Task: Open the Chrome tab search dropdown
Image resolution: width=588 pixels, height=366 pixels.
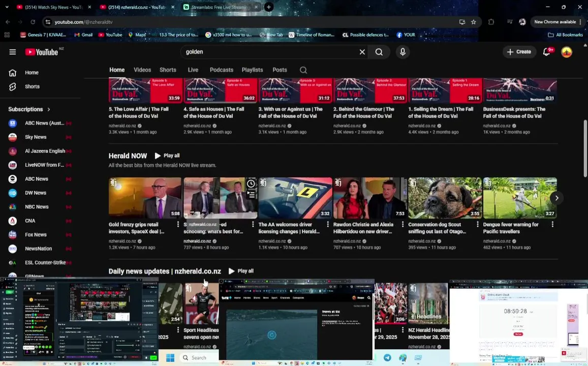Action: (7, 7)
